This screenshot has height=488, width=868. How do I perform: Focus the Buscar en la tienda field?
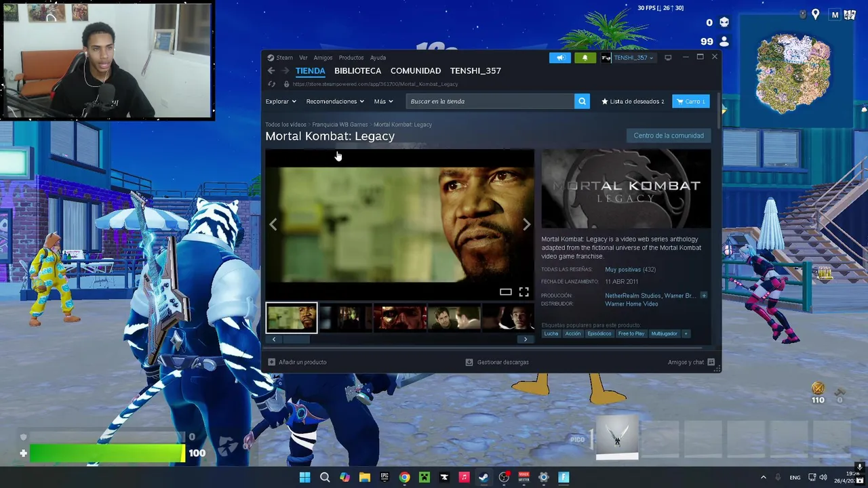(x=490, y=101)
